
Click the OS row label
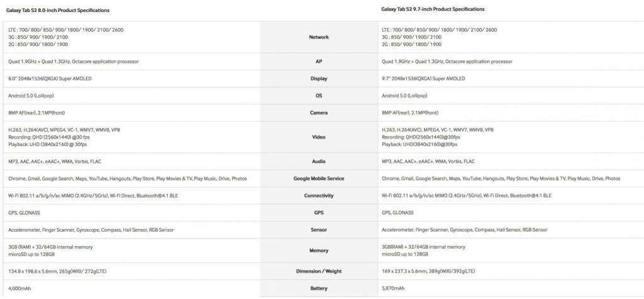click(319, 96)
